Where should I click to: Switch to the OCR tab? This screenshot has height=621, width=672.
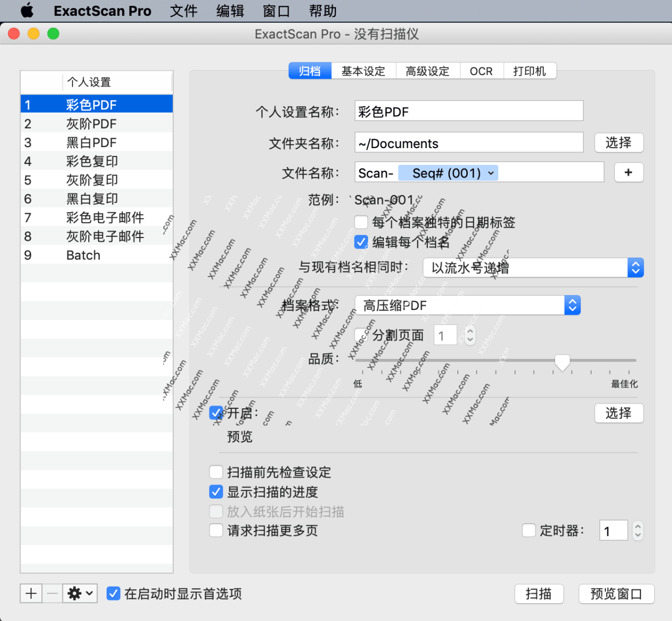tap(481, 71)
